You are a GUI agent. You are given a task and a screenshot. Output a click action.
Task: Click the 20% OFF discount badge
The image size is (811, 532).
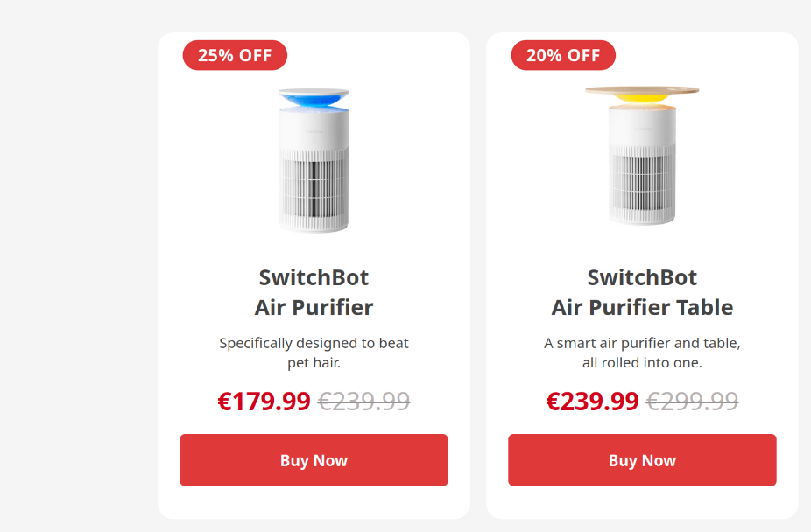(563, 55)
